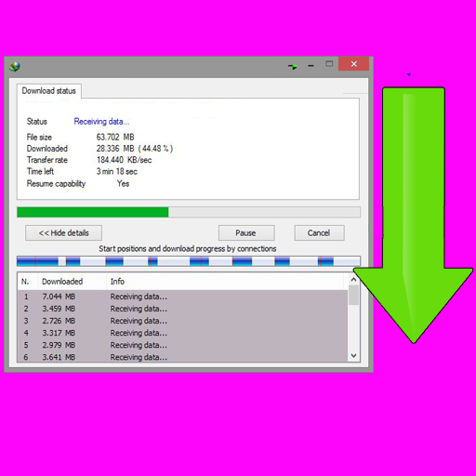Click the Receiving data status text
This screenshot has height=476, width=476.
101,122
